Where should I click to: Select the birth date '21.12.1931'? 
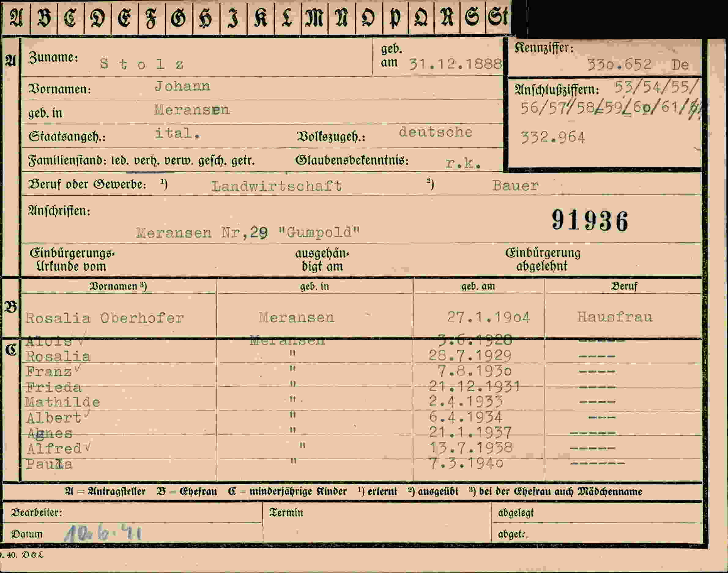[x=474, y=387]
